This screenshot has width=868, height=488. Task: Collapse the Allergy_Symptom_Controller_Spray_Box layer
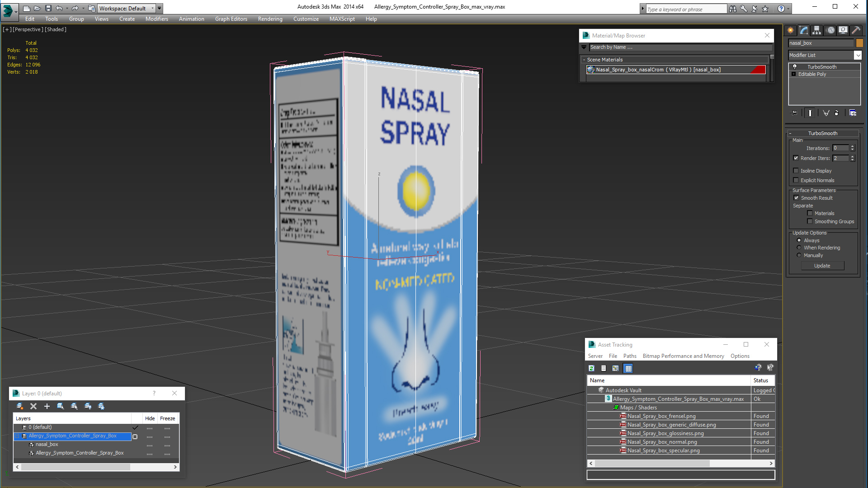pyautogui.click(x=17, y=436)
